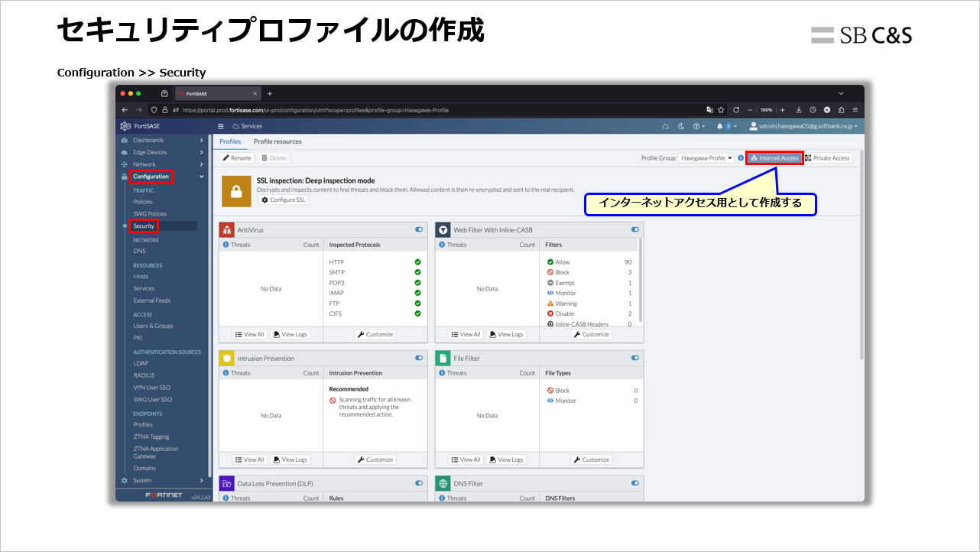Open the browser extensions puzzle icon
Screen dimensions: 980x552
pyautogui.click(x=841, y=110)
